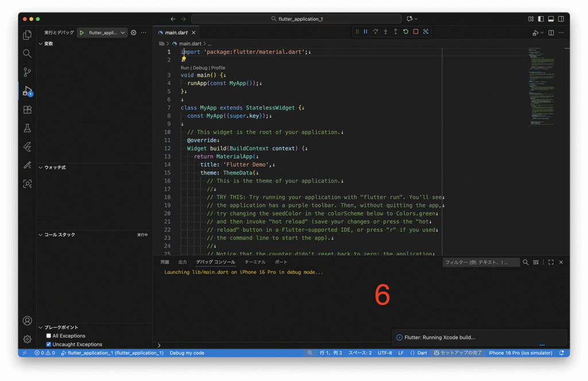Stop debugging with the red square icon

[416, 32]
